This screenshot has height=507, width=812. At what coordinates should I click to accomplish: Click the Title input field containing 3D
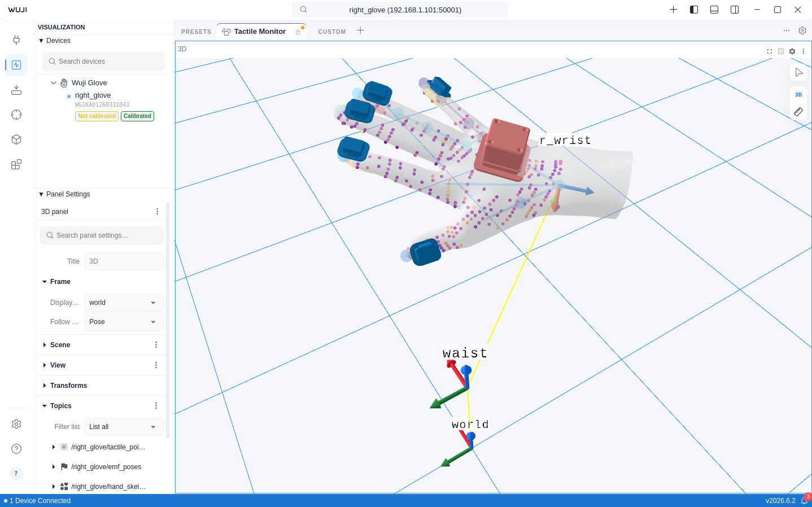click(x=124, y=261)
